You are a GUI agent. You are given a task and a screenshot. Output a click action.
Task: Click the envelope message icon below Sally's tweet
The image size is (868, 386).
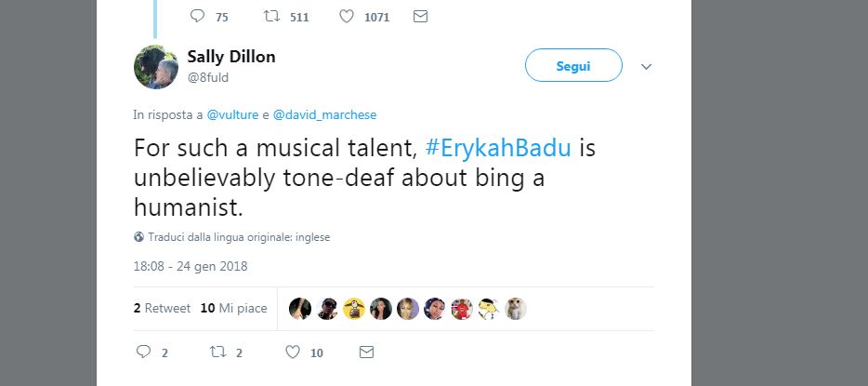(366, 353)
